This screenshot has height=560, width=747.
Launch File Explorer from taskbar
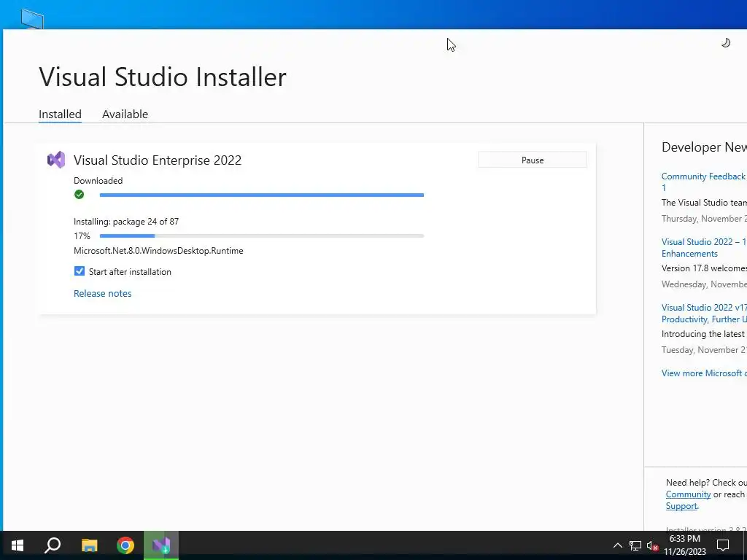click(x=89, y=545)
